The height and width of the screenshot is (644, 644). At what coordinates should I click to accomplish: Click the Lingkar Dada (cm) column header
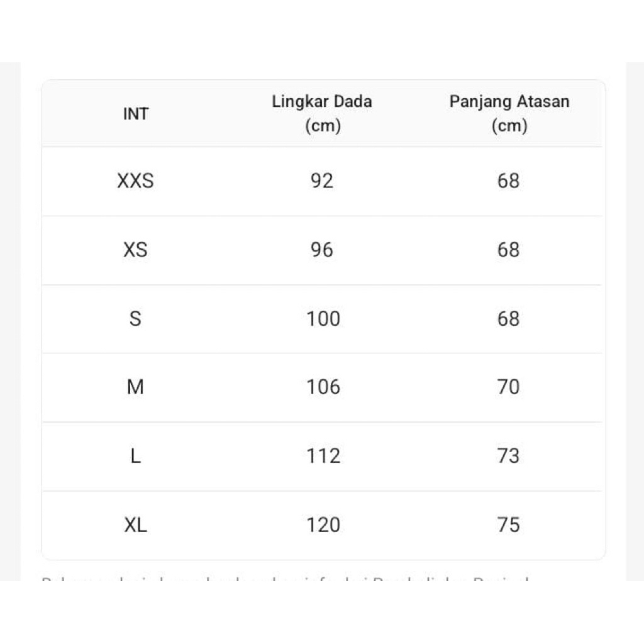(x=322, y=113)
